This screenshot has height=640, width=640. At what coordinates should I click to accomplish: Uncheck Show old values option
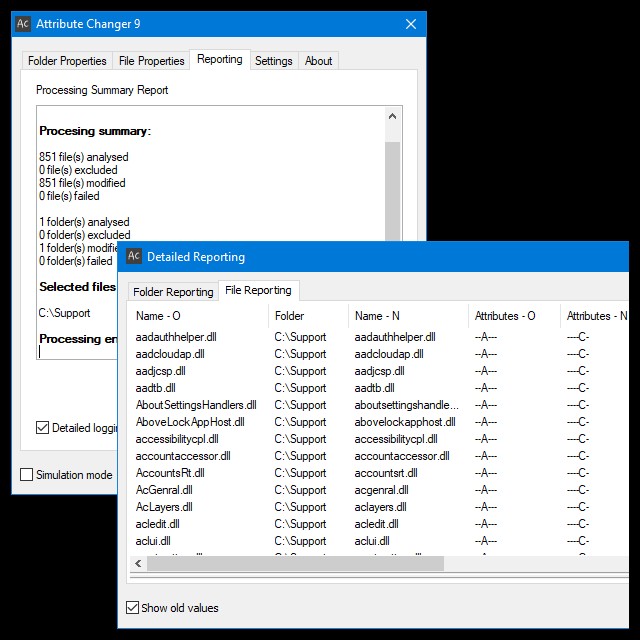(x=132, y=608)
